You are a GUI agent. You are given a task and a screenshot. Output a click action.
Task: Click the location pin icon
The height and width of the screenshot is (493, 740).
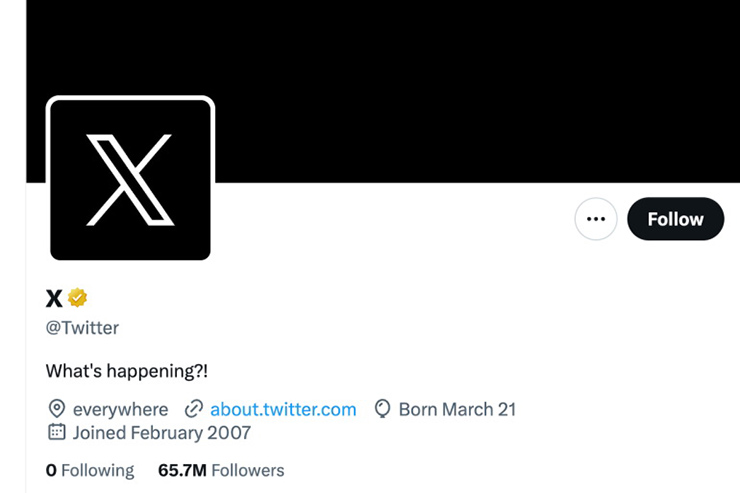click(x=57, y=409)
